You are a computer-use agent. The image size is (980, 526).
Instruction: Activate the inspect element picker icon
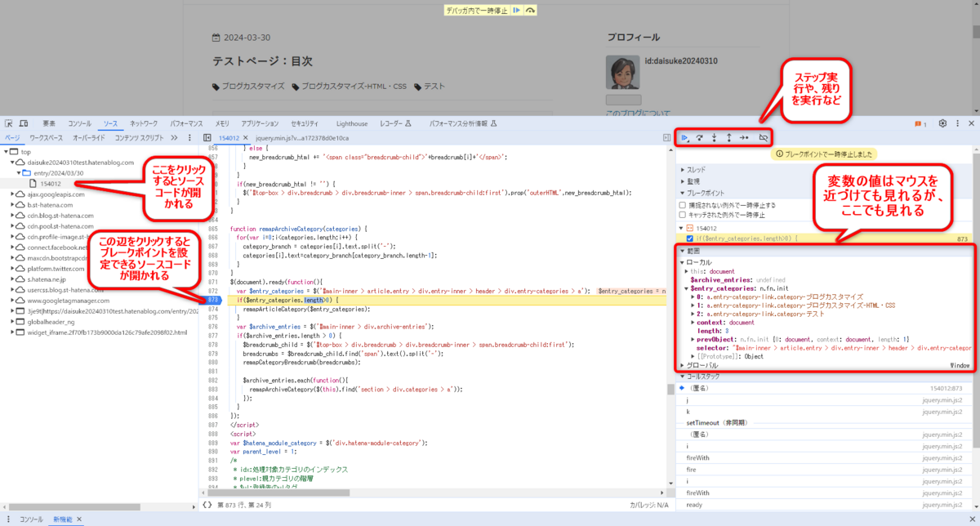[10, 124]
